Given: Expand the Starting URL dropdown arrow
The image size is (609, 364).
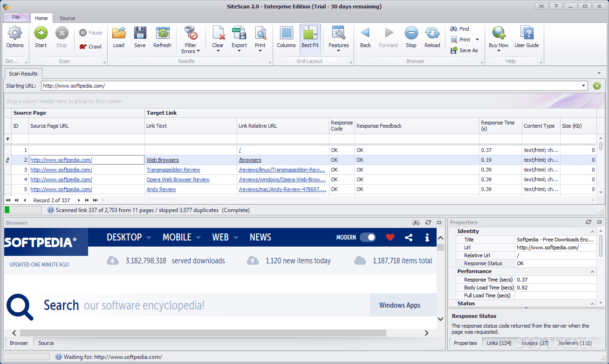Looking at the screenshot, I should (x=584, y=86).
